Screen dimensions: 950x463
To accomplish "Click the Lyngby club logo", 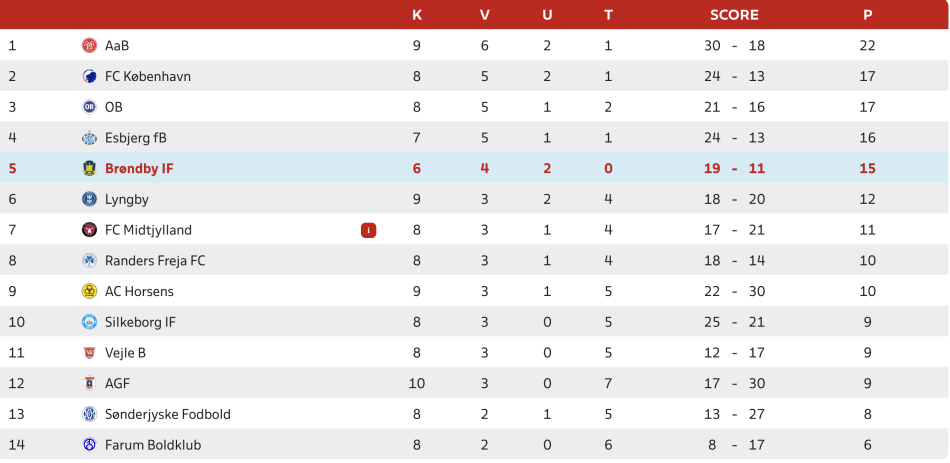I will (89, 200).
